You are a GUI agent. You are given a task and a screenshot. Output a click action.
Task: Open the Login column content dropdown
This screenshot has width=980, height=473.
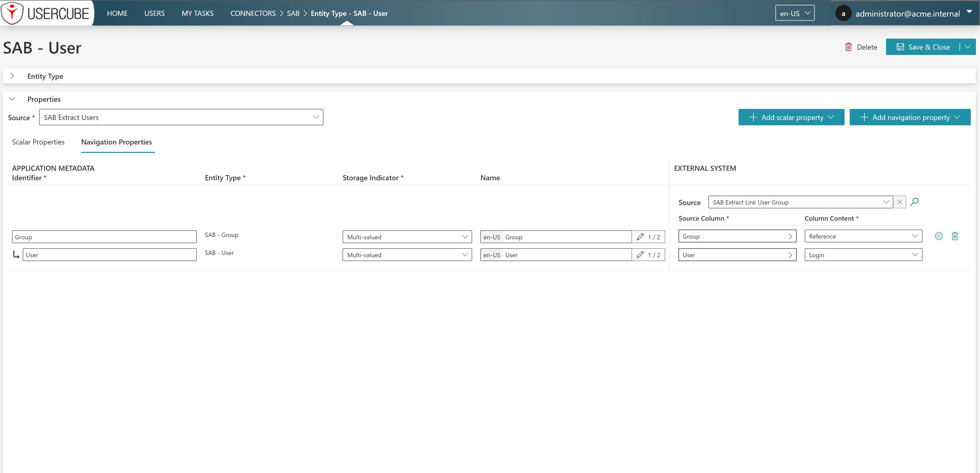coord(863,255)
